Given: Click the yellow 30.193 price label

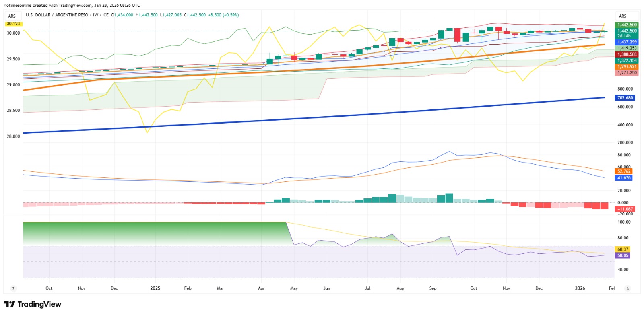Looking at the screenshot, I should (x=13, y=24).
